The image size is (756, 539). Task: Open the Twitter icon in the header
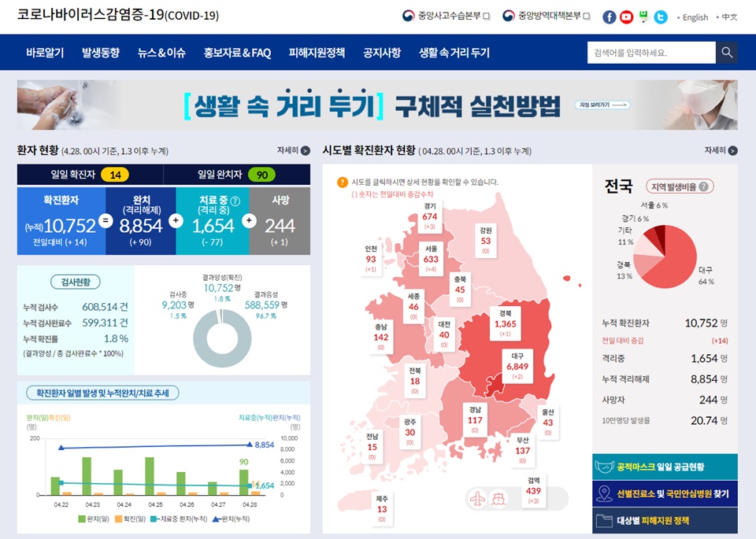click(x=660, y=17)
